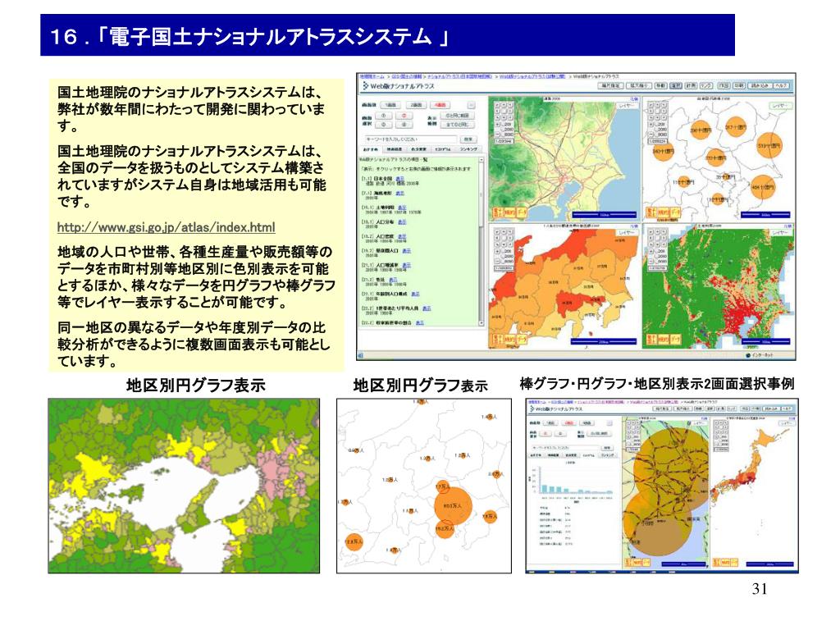This screenshot has height=630, width=840.
Task: Open レイヤー menu on Japan map in example screenshot
Action: pyautogui.click(x=787, y=423)
